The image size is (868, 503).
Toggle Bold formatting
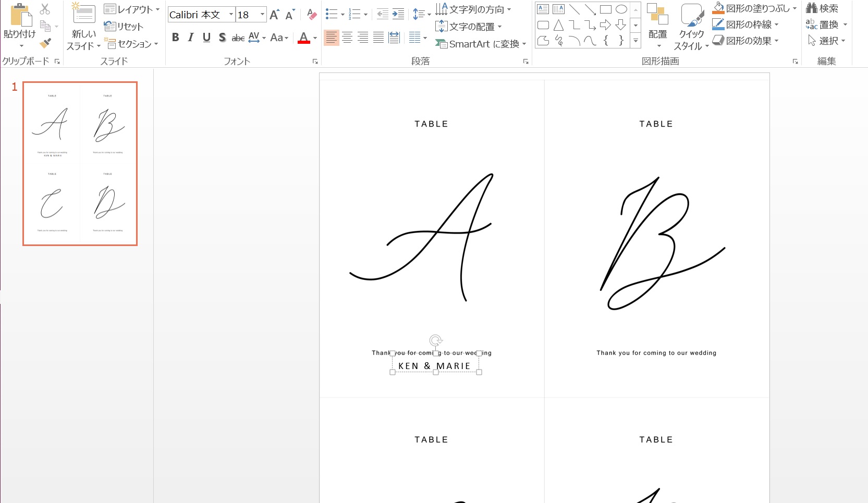point(175,38)
